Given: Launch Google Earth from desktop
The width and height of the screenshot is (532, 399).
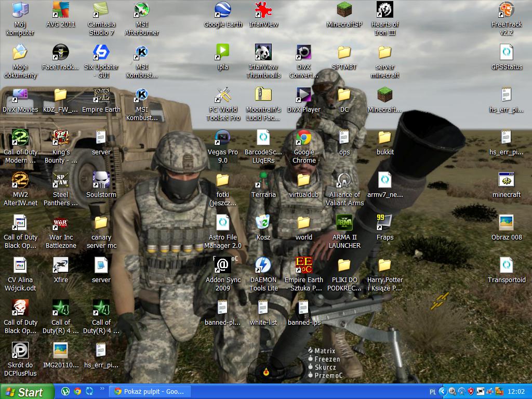Looking at the screenshot, I should coord(223,10).
